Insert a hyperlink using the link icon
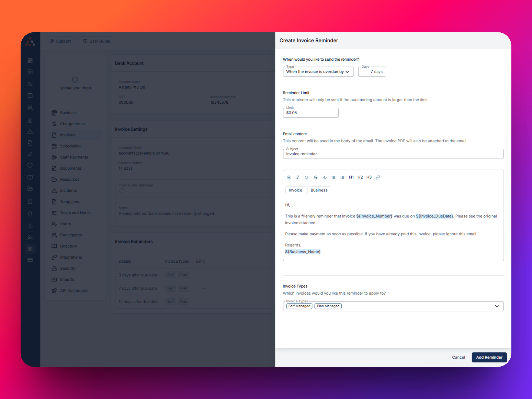Screen dimensions: 532x399 pyautogui.click(x=378, y=177)
